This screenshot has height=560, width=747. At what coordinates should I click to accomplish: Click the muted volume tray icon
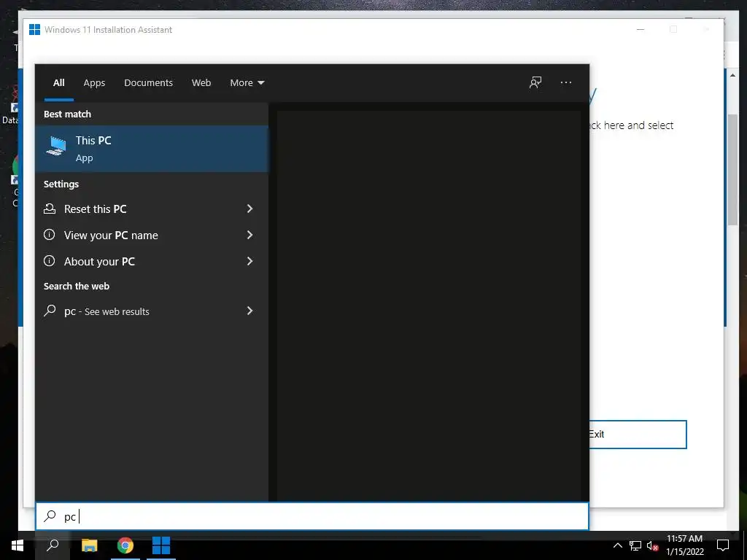653,545
